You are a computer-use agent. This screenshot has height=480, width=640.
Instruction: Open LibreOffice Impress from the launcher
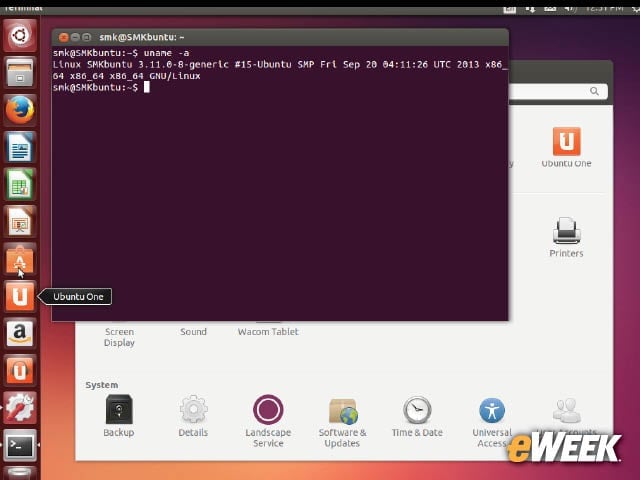coord(20,222)
